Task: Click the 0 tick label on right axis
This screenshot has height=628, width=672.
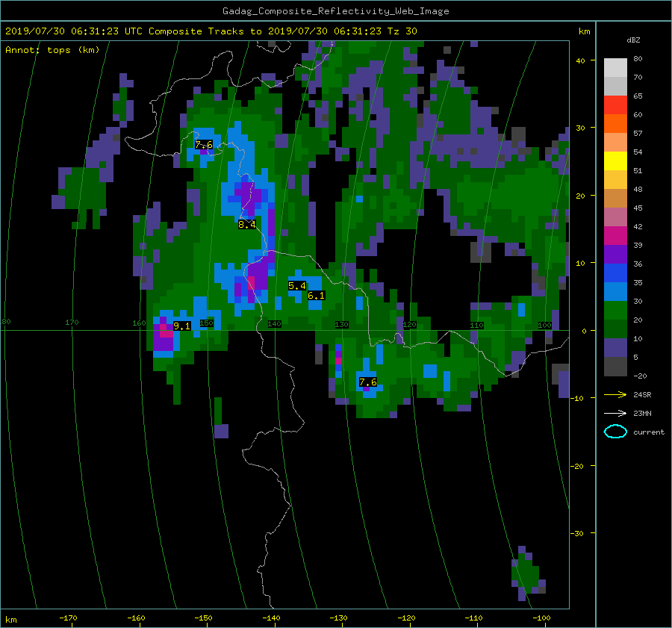Action: [584, 331]
